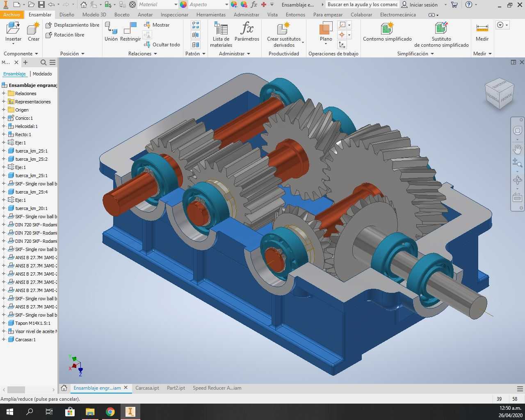Click the Insertar component icon

[13, 29]
